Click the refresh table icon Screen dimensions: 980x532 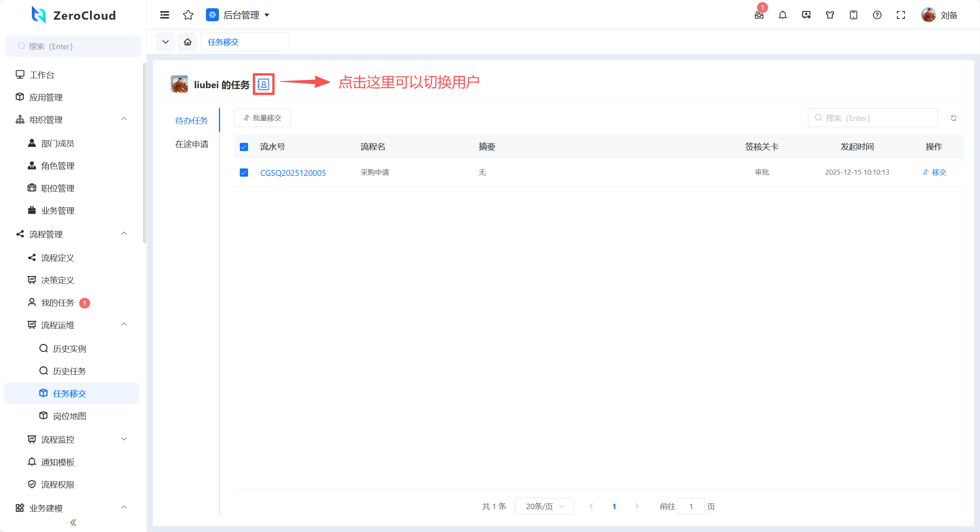tap(954, 118)
